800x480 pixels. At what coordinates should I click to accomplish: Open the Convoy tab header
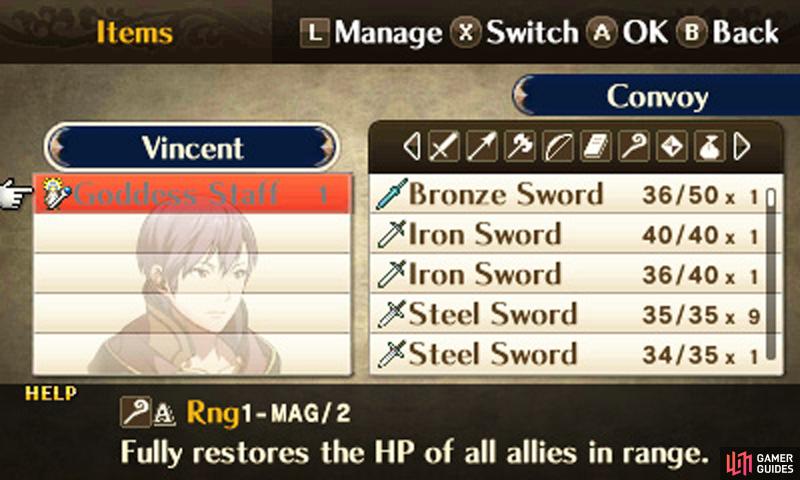[x=656, y=96]
